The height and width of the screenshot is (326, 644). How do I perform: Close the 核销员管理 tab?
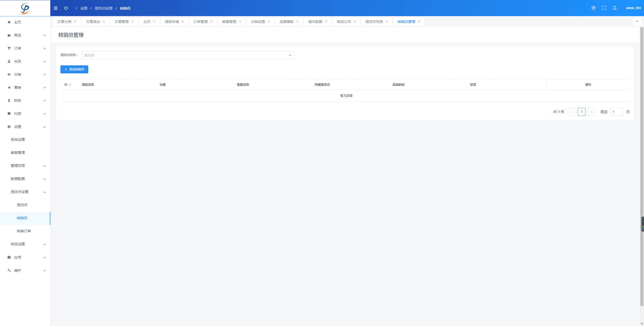[x=419, y=22]
